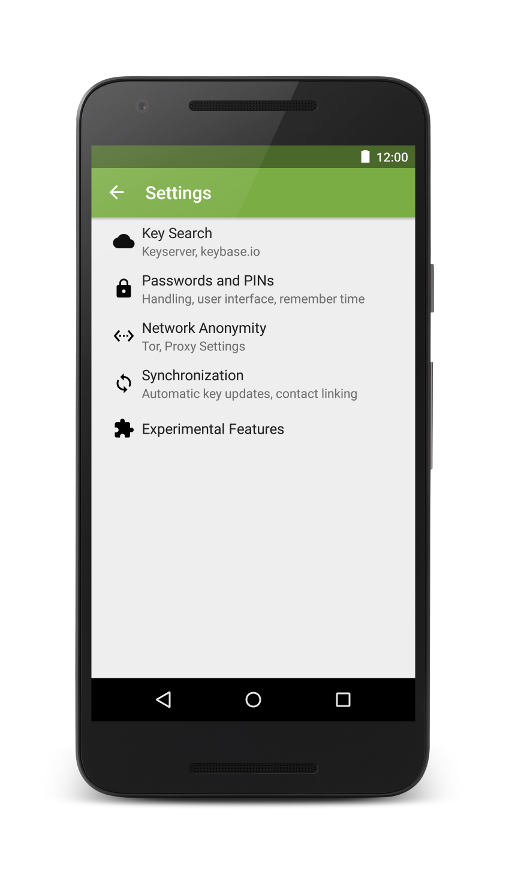Image resolution: width=509 pixels, height=873 pixels.
Task: Tap the Android home circle button
Action: point(253,699)
